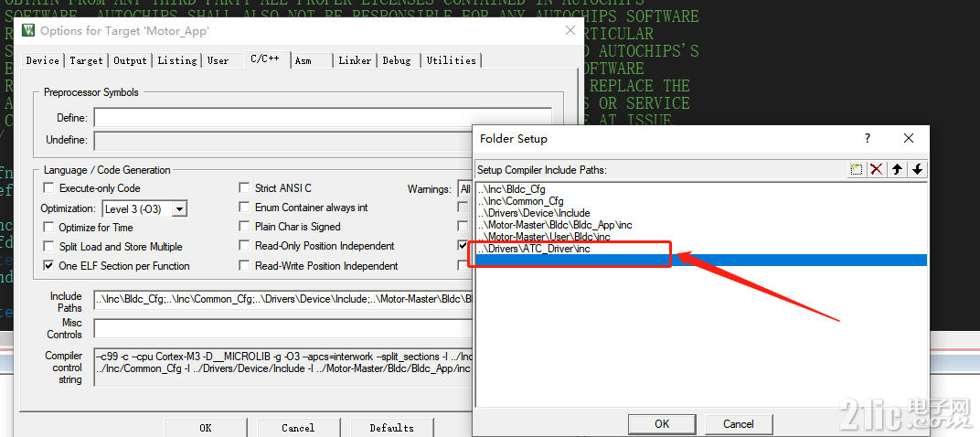980x437 pixels.
Task: Toggle Enum Container always int
Action: tap(244, 208)
